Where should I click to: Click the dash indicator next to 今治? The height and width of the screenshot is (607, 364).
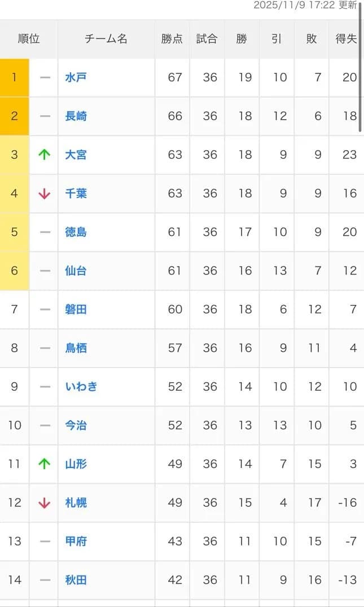click(x=43, y=425)
